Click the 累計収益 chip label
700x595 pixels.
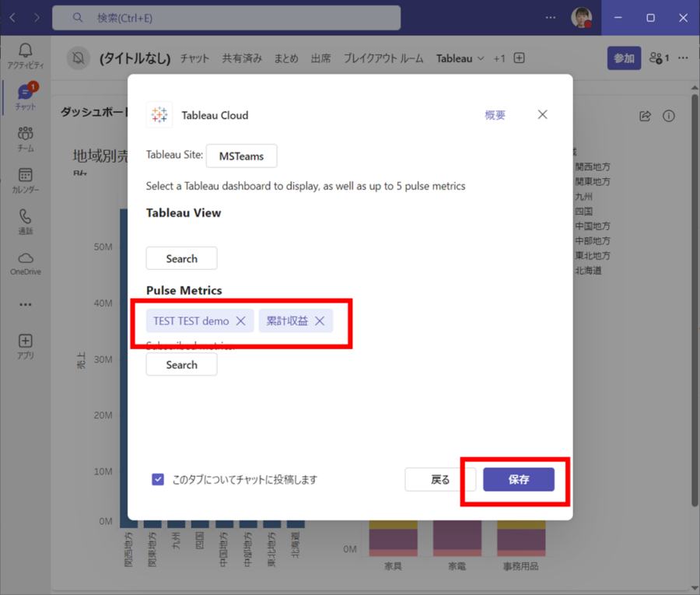(287, 321)
